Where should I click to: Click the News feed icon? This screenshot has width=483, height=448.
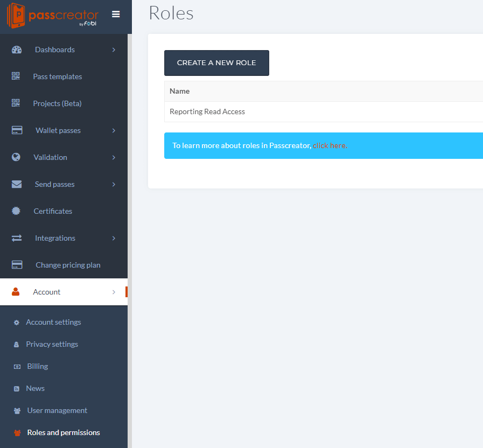click(17, 389)
